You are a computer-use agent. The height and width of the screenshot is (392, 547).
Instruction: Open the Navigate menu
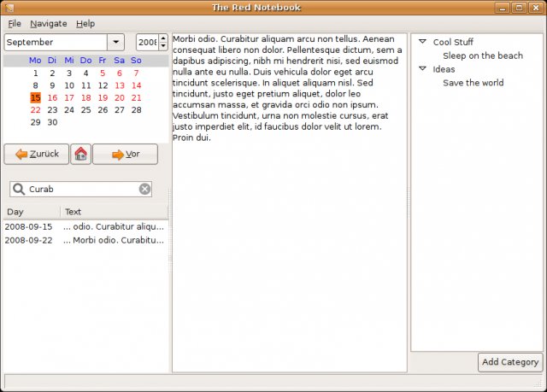pyautogui.click(x=49, y=24)
